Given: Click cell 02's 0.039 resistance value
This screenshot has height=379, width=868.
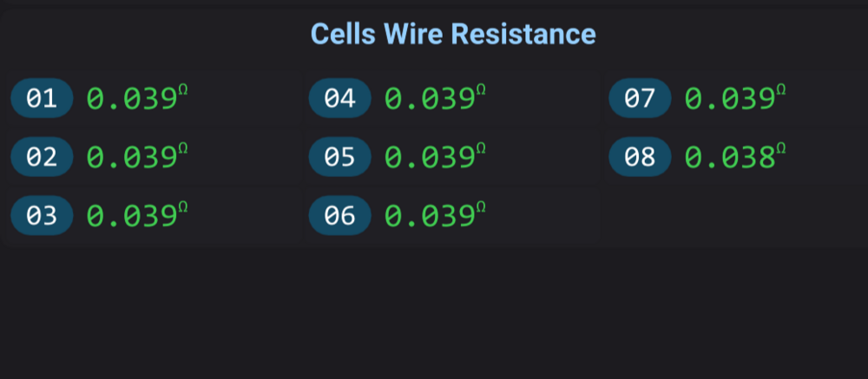Looking at the screenshot, I should click(x=132, y=158).
